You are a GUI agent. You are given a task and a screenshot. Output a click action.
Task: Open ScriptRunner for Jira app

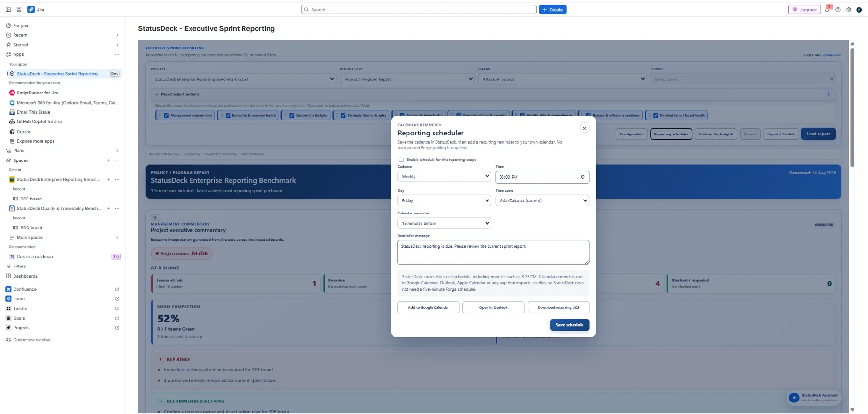coord(38,93)
